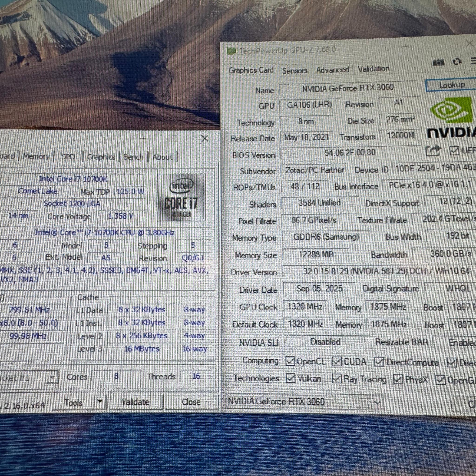476x476 pixels.
Task: Click the Level 3 cache value 16 MBytes
Action: (x=142, y=349)
